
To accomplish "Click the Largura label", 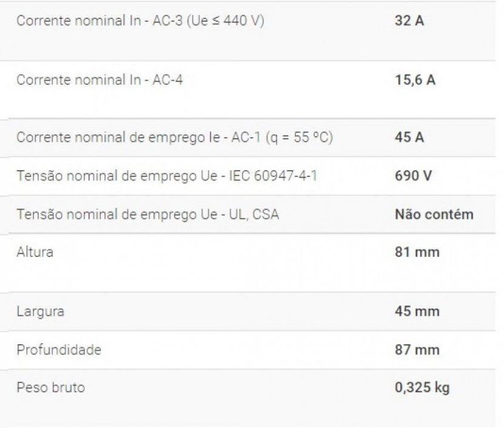I will point(40,312).
